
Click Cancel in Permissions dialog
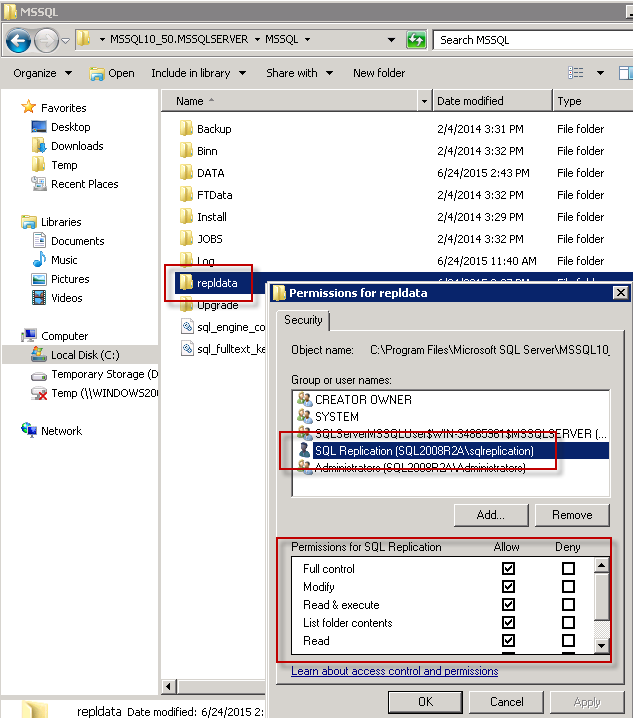[x=506, y=702]
